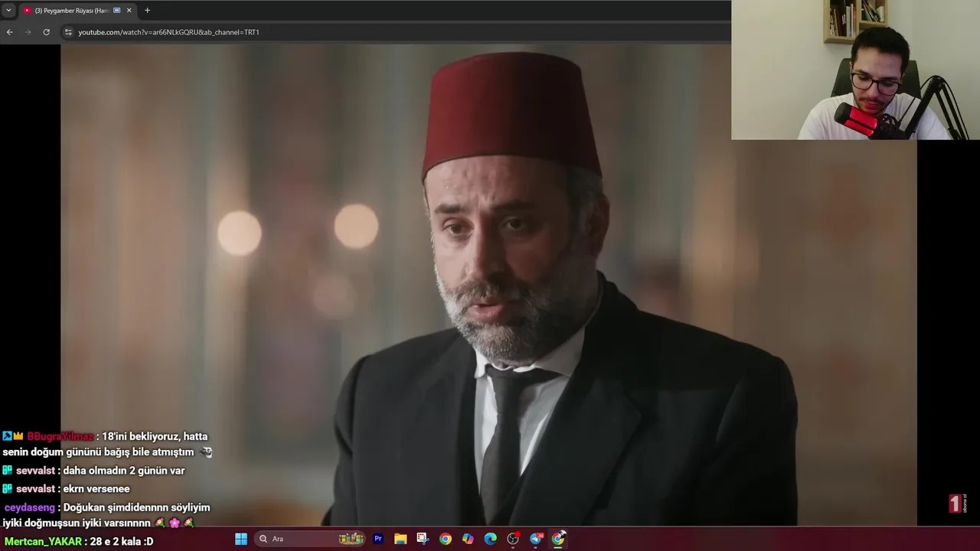
Task: Click the youtube.com address bar URL
Action: click(168, 32)
